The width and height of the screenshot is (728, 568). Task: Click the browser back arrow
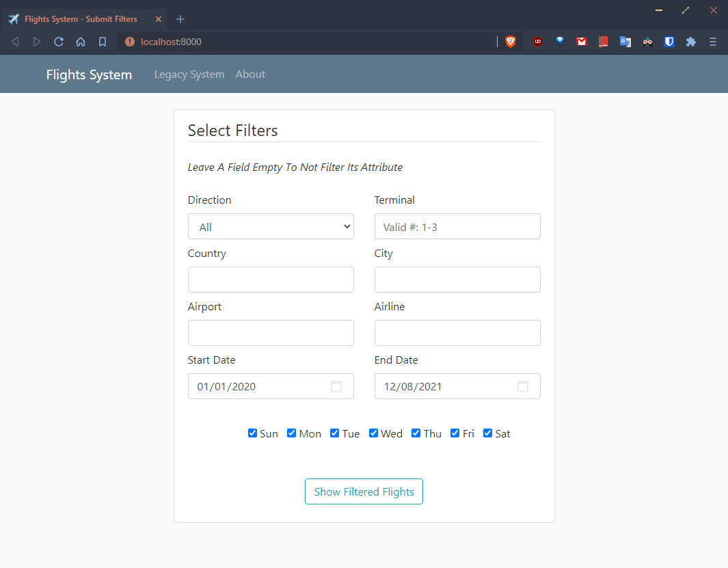[15, 42]
